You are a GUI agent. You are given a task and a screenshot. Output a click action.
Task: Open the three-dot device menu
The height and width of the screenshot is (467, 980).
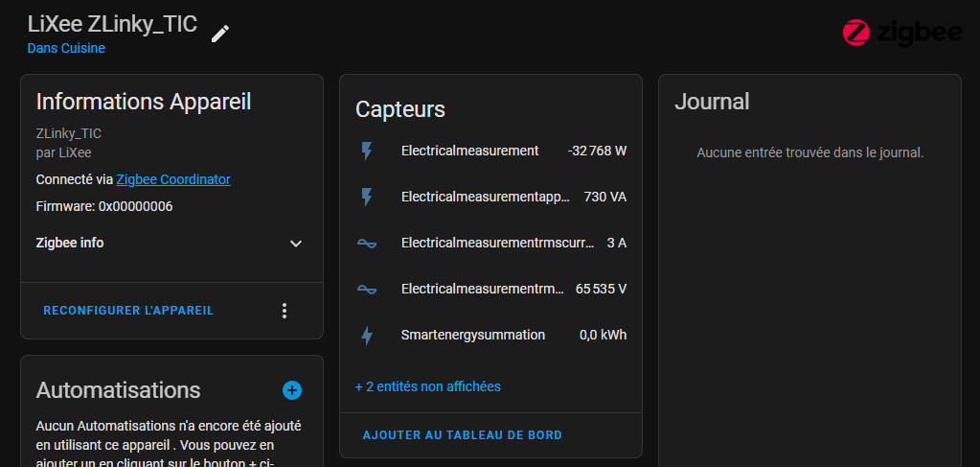(x=285, y=311)
